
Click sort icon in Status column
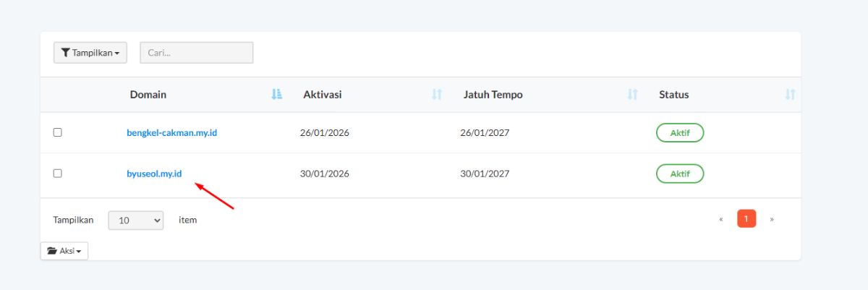point(790,95)
